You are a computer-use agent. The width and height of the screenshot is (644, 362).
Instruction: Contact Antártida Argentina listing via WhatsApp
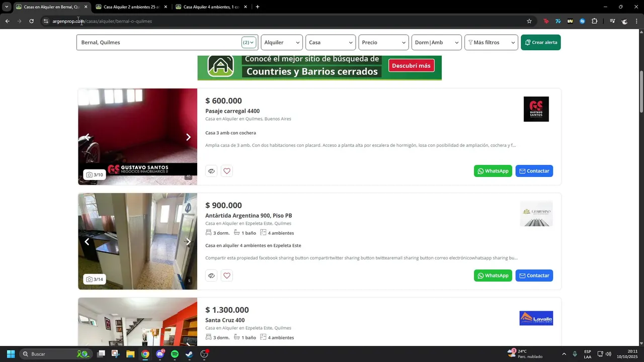tap(493, 276)
